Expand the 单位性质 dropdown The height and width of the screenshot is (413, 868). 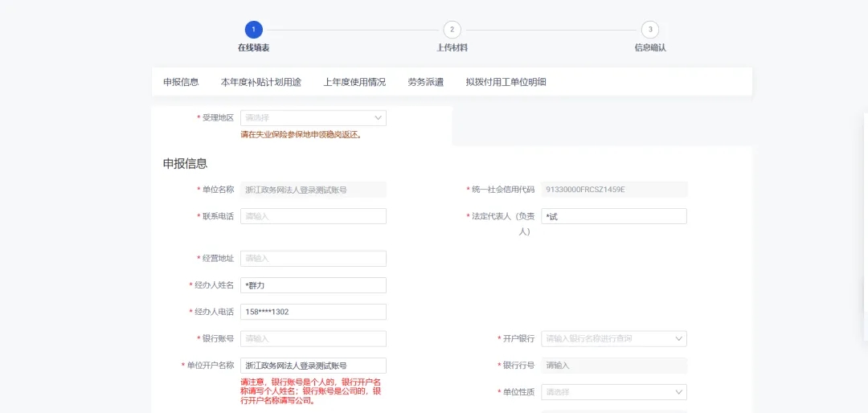coord(613,392)
